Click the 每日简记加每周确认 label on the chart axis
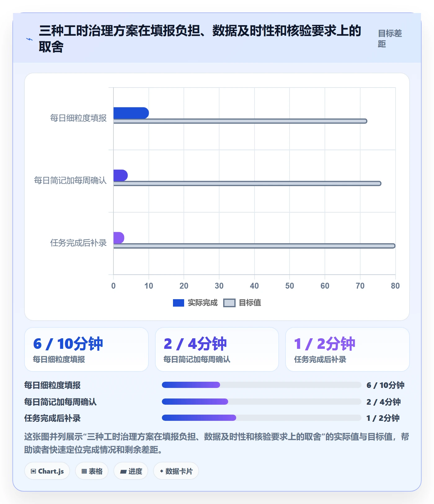The width and height of the screenshot is (434, 504). [70, 180]
